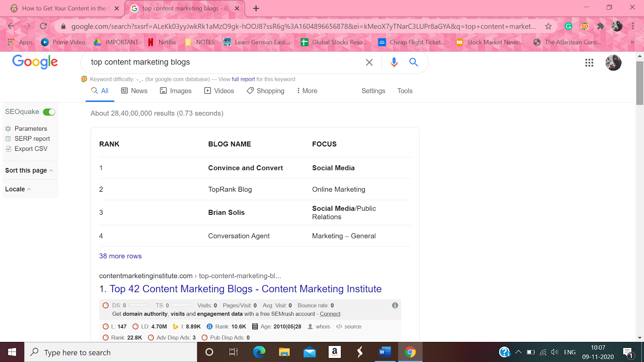Show the hidden bookmarks overflow chevron
The height and width of the screenshot is (362, 644).
[632, 42]
